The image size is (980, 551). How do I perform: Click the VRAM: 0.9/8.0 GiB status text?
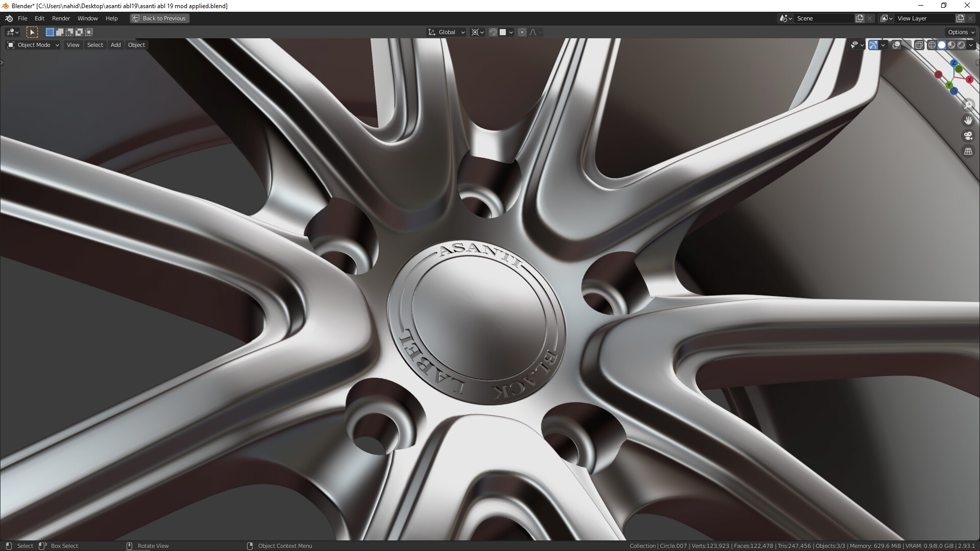pos(929,546)
